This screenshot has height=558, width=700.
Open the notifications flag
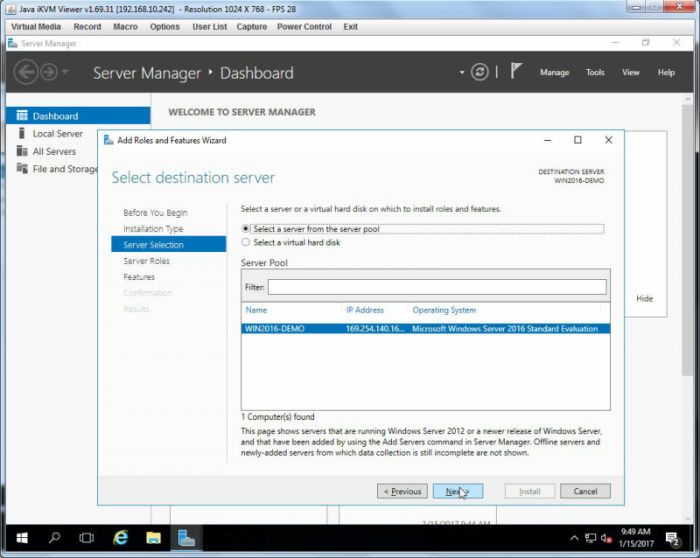click(516, 71)
